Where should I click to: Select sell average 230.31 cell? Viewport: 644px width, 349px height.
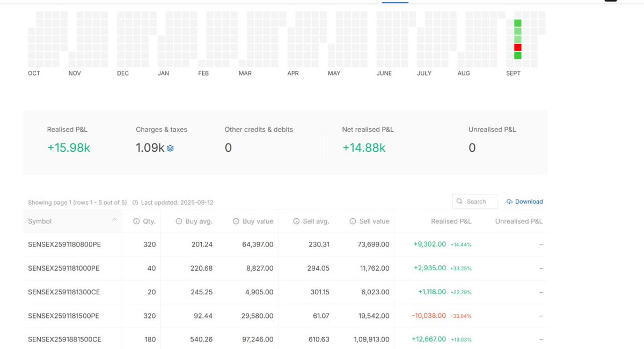tap(319, 244)
